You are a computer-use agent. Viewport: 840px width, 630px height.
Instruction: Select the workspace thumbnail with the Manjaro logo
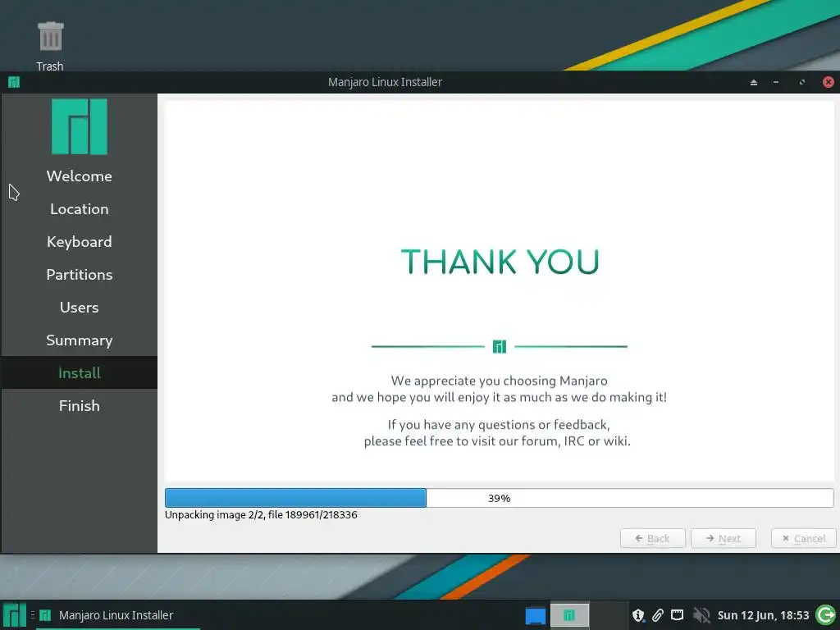click(x=569, y=615)
